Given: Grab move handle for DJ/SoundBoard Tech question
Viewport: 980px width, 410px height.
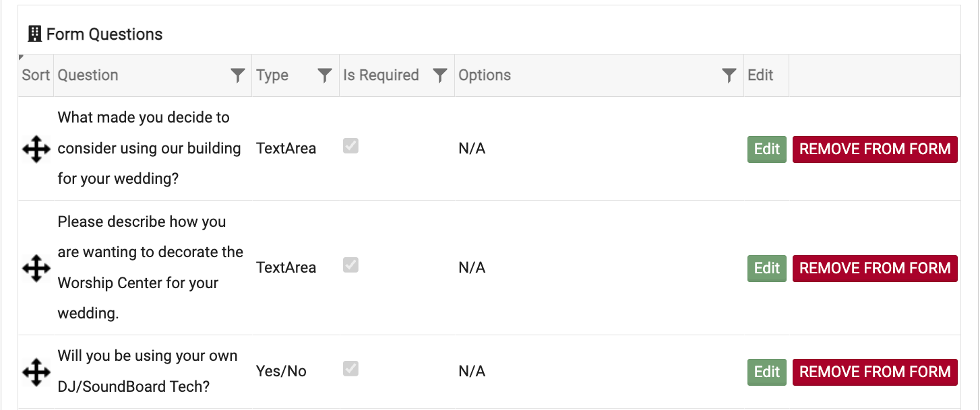Looking at the screenshot, I should point(36,372).
